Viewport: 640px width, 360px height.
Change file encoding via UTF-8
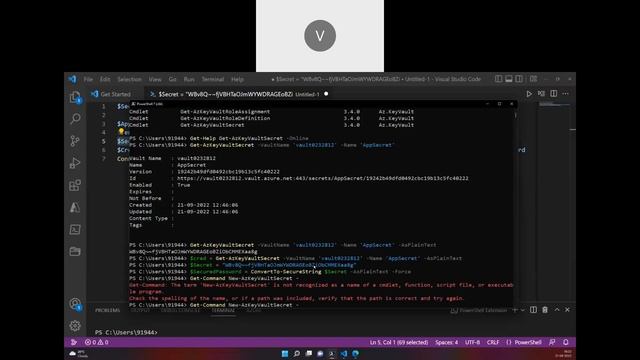pyautogui.click(x=473, y=342)
